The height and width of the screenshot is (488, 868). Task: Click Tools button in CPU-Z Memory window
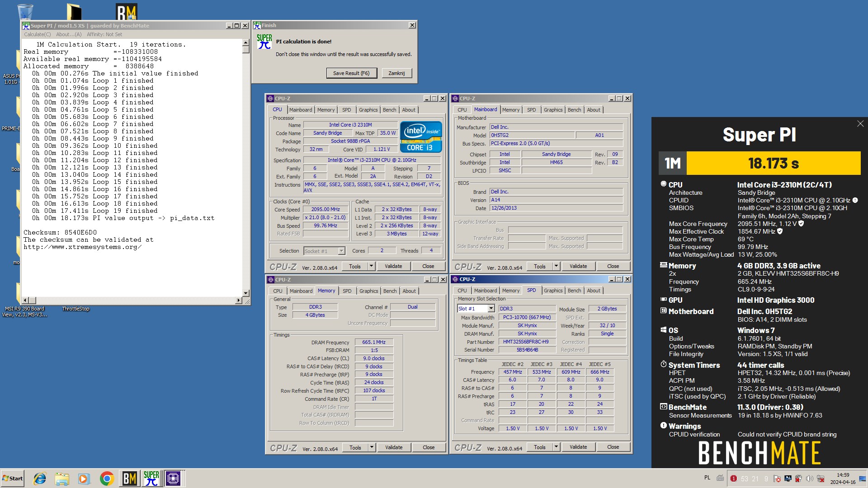click(355, 447)
